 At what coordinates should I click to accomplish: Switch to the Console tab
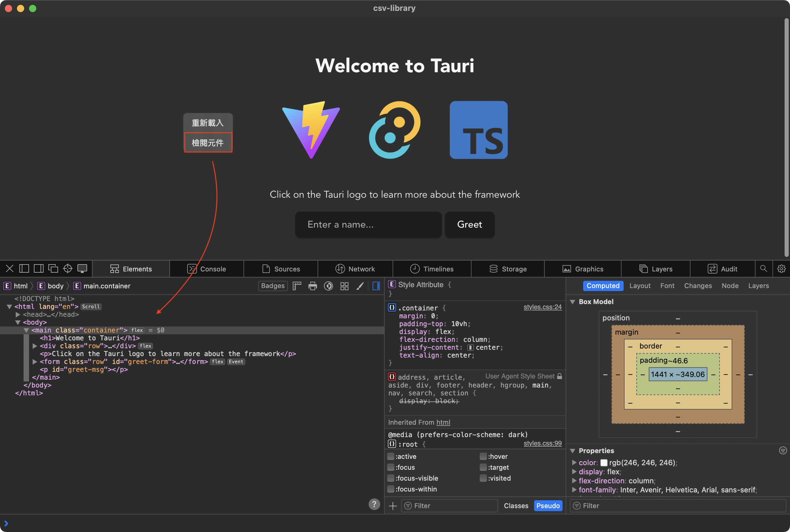click(206, 269)
